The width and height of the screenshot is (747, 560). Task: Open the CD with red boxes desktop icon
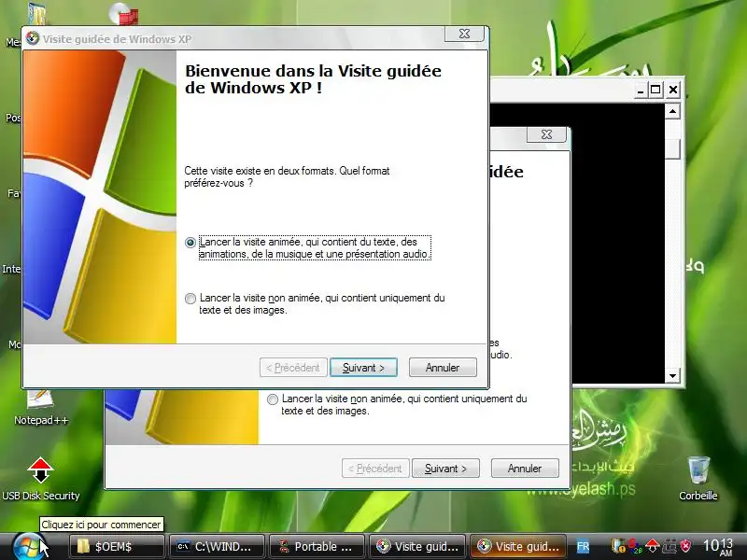[123, 13]
